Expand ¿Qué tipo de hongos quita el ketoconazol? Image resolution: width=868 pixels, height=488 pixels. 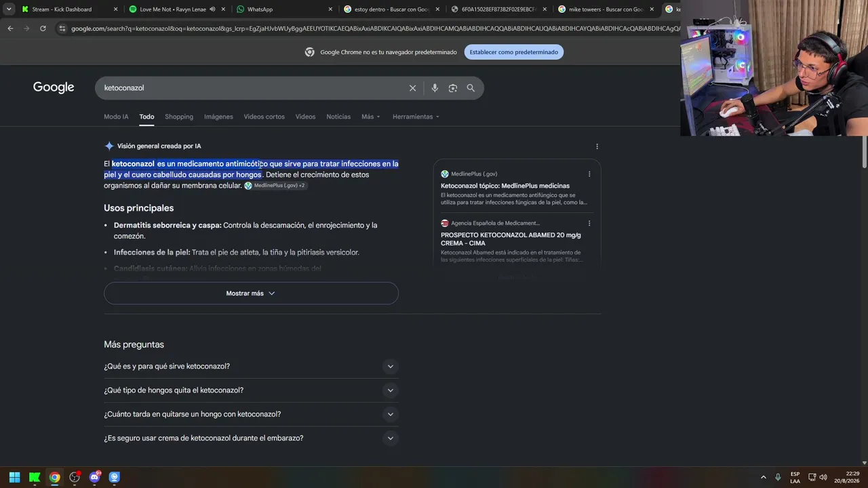coord(251,390)
